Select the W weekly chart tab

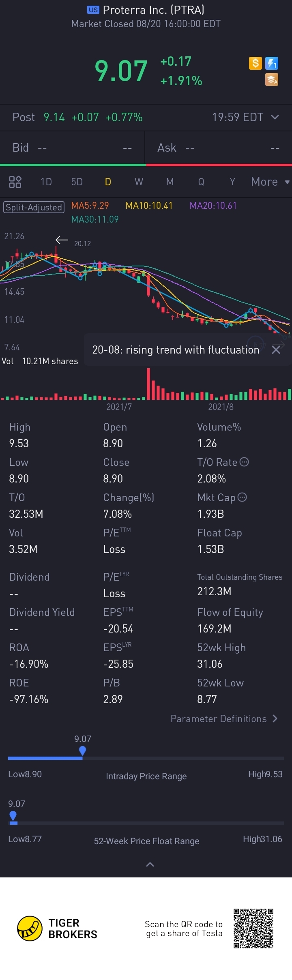pyautogui.click(x=139, y=182)
